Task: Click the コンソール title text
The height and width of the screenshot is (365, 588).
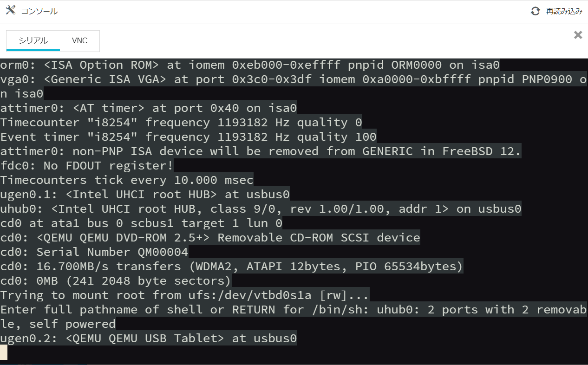Action: pos(39,11)
